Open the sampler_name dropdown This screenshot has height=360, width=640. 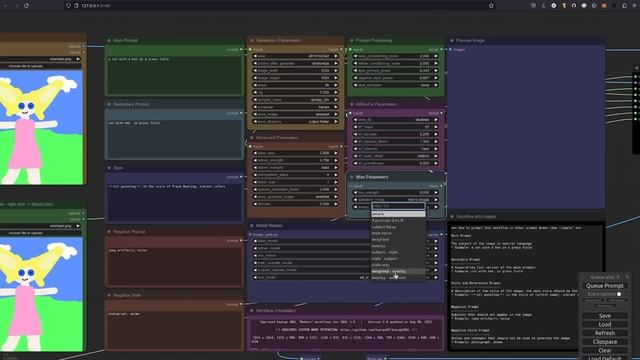point(296,100)
